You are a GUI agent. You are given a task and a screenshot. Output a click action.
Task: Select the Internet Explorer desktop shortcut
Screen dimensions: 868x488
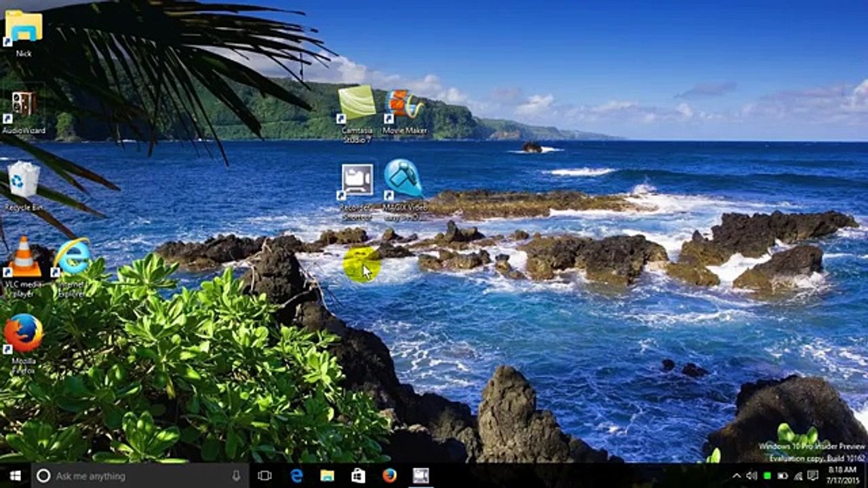(72, 266)
